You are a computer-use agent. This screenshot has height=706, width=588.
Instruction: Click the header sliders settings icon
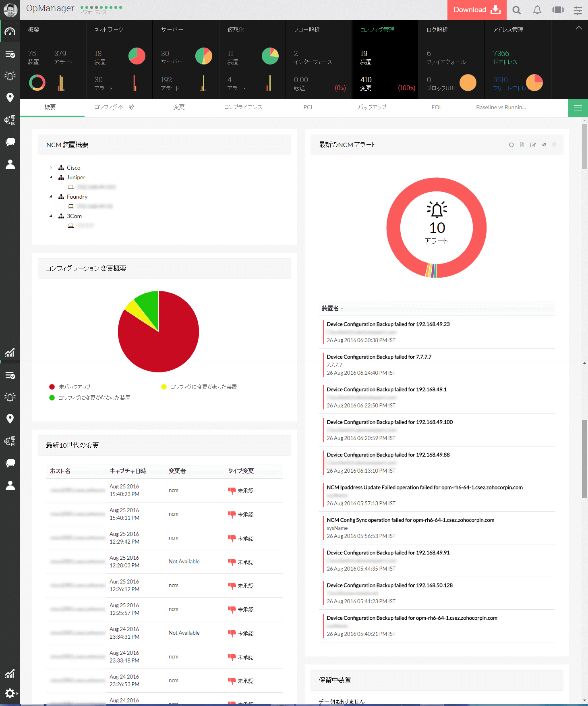(x=578, y=10)
